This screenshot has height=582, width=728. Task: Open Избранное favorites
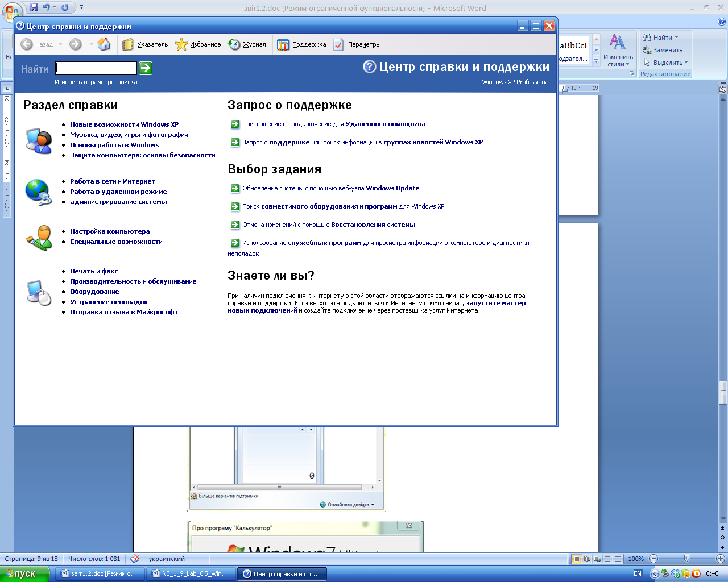pyautogui.click(x=198, y=44)
